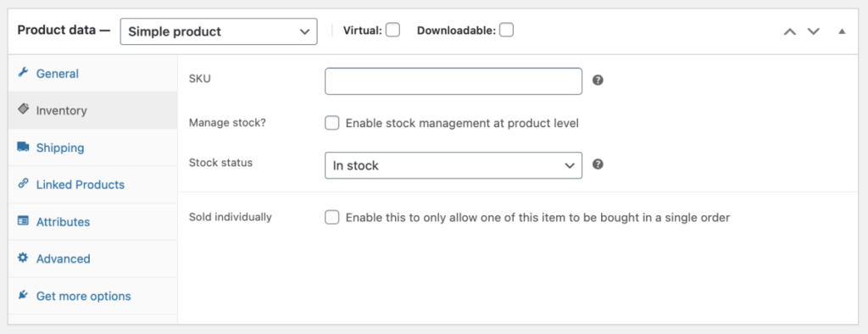Show the Advanced tab
Viewport: 868px width, 334px height.
[x=93, y=259]
